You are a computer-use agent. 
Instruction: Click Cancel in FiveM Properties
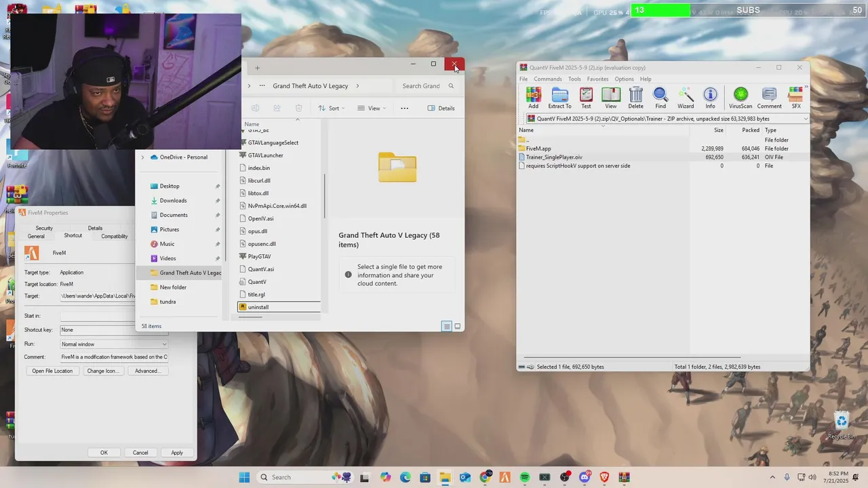140,453
